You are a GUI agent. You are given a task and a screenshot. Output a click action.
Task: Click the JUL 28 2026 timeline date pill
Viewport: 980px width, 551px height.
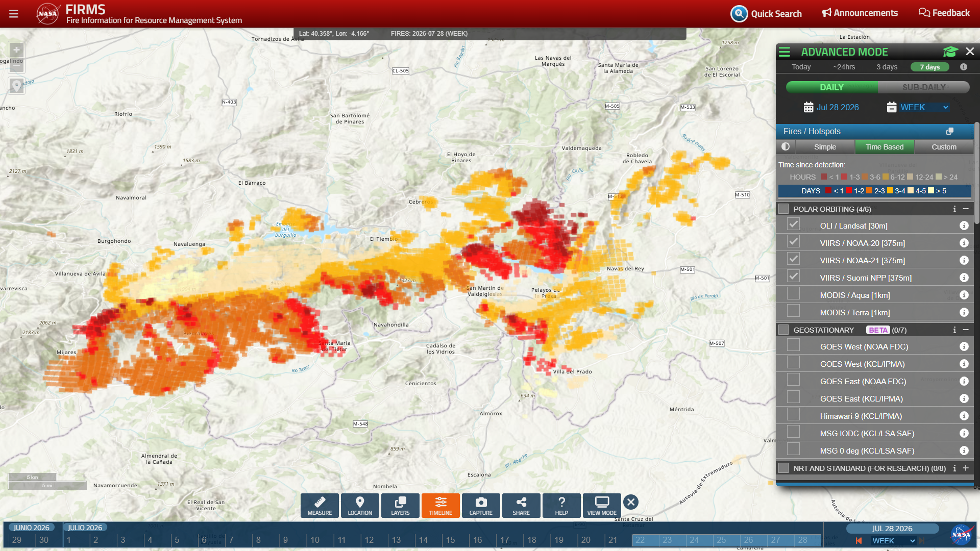click(x=892, y=529)
